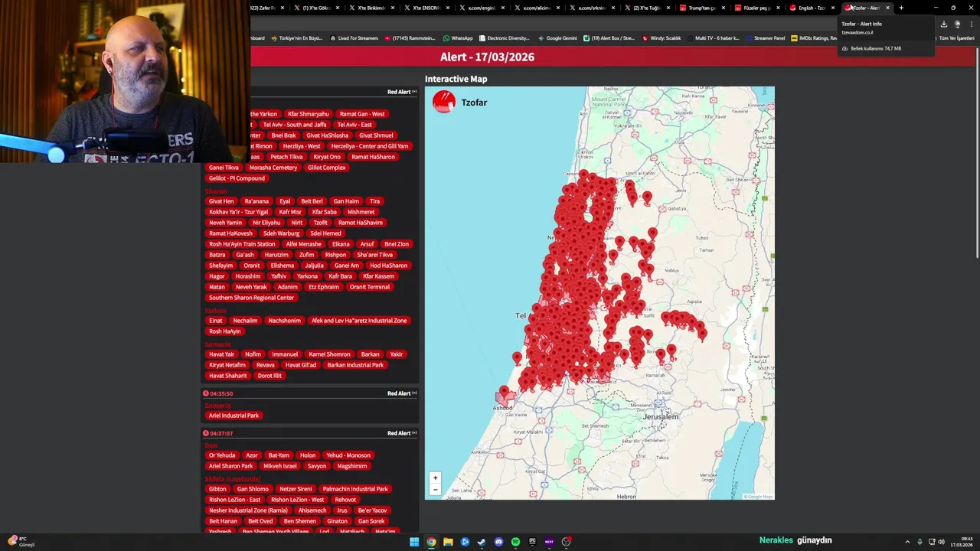Open the Chrome downloads icon
Screen dimensions: 980x551
943,24
